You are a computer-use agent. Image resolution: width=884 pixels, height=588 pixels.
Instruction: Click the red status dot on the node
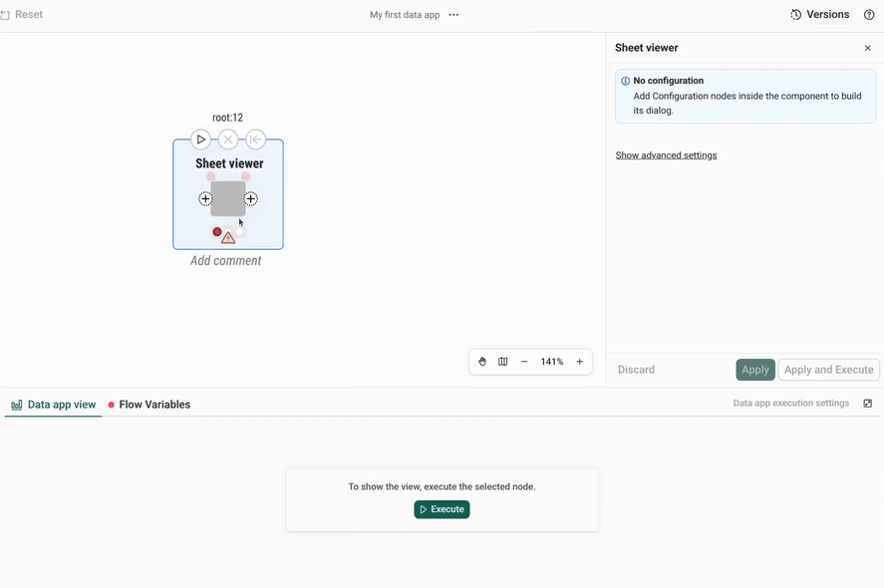pyautogui.click(x=217, y=231)
